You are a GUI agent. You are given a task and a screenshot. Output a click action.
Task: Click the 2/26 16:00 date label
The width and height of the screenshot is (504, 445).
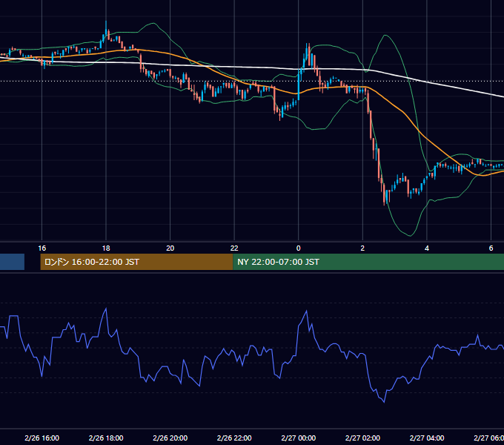pos(42,438)
